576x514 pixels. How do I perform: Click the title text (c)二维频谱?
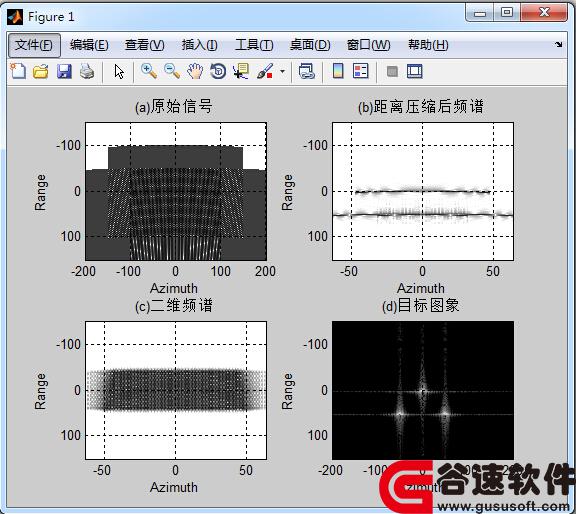(174, 305)
